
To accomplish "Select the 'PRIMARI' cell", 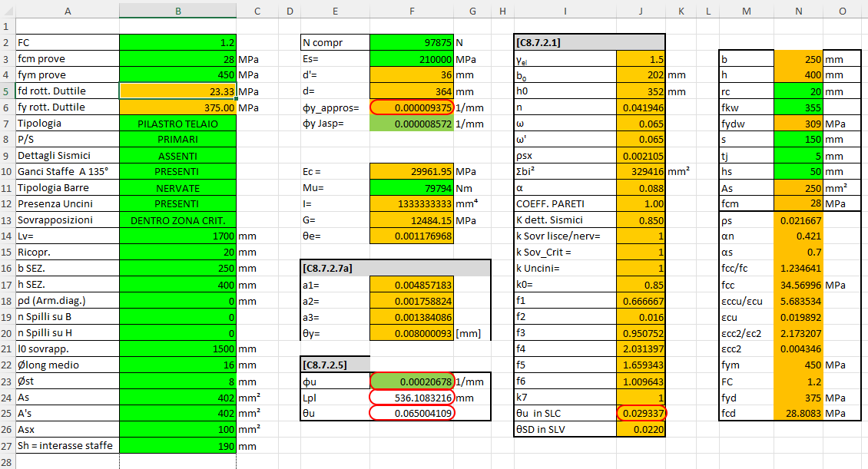I will 177,140.
